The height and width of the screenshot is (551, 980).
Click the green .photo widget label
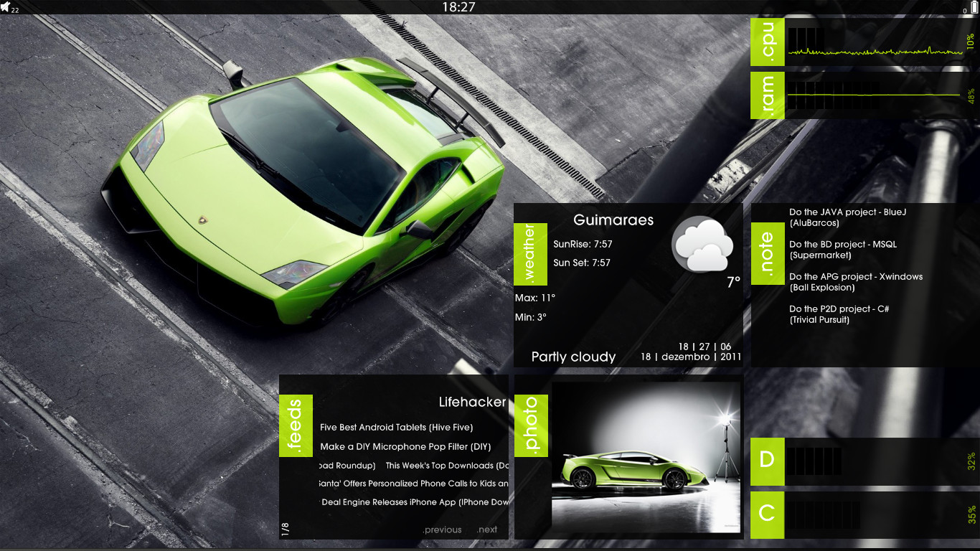click(531, 425)
